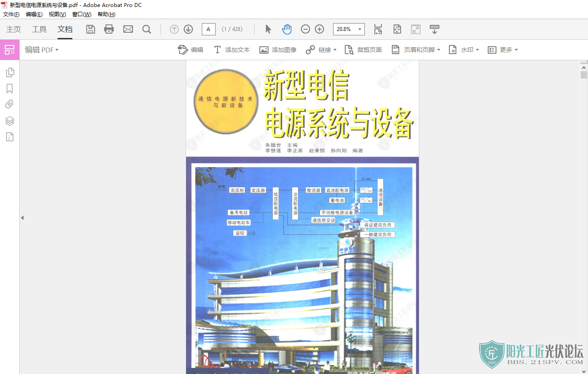Click the greyed full screen mode icon
Screen dimensions: 588x374
(416, 29)
